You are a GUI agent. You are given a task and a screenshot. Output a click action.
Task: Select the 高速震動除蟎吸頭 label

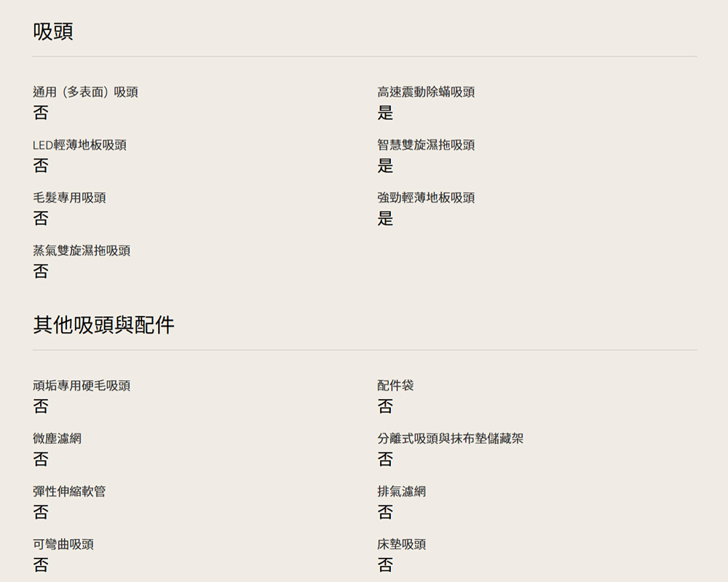426,93
